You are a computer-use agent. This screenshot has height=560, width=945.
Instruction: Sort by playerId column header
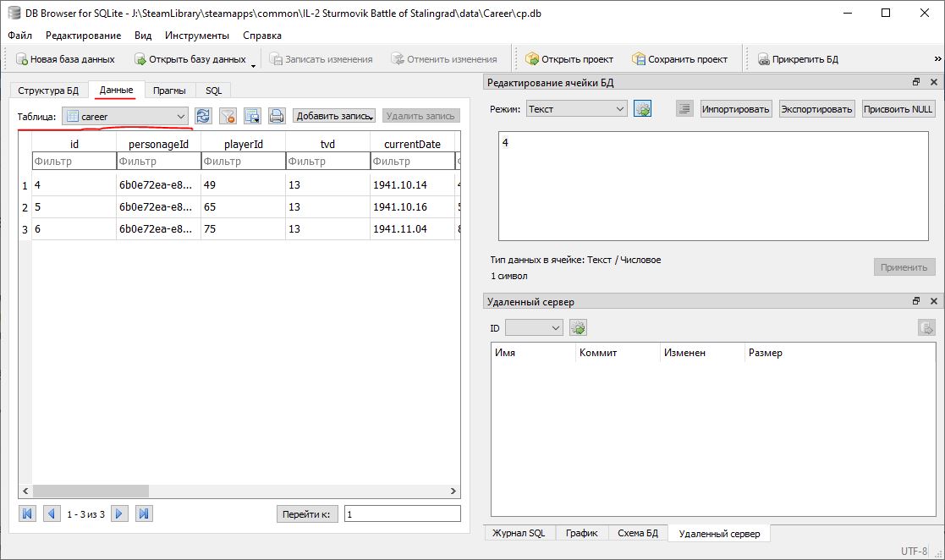[x=244, y=144]
